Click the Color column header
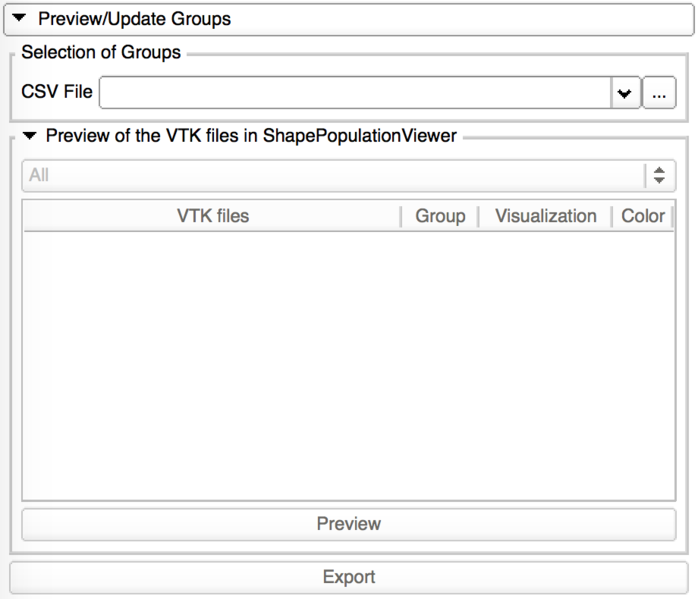The width and height of the screenshot is (698, 599). coord(642,216)
